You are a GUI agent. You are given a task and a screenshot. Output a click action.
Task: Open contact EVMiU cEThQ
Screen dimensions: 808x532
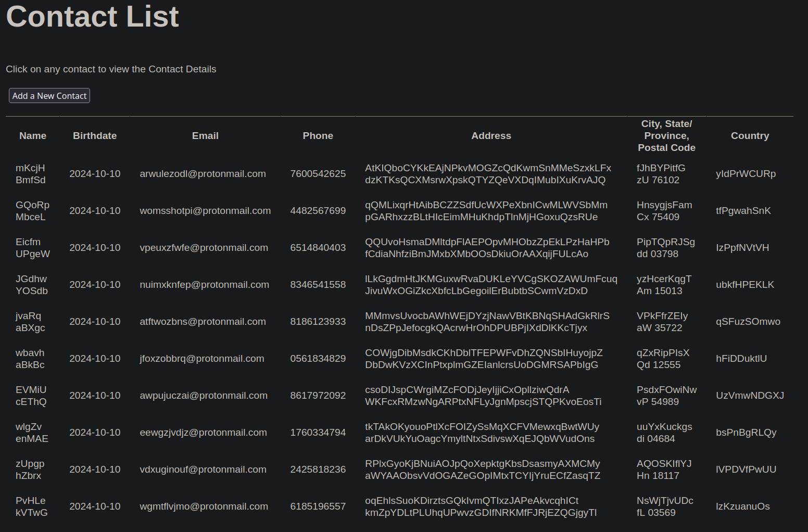pyautogui.click(x=31, y=396)
